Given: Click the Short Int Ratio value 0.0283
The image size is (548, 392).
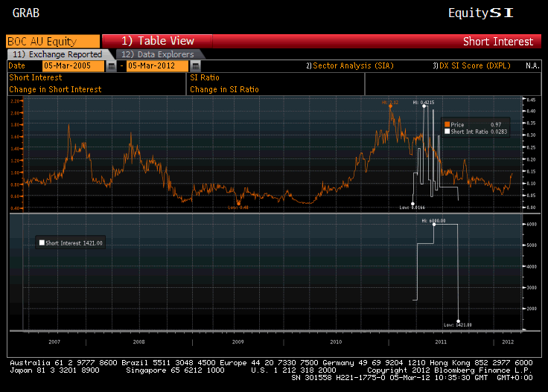Looking at the screenshot, I should pos(499,132).
